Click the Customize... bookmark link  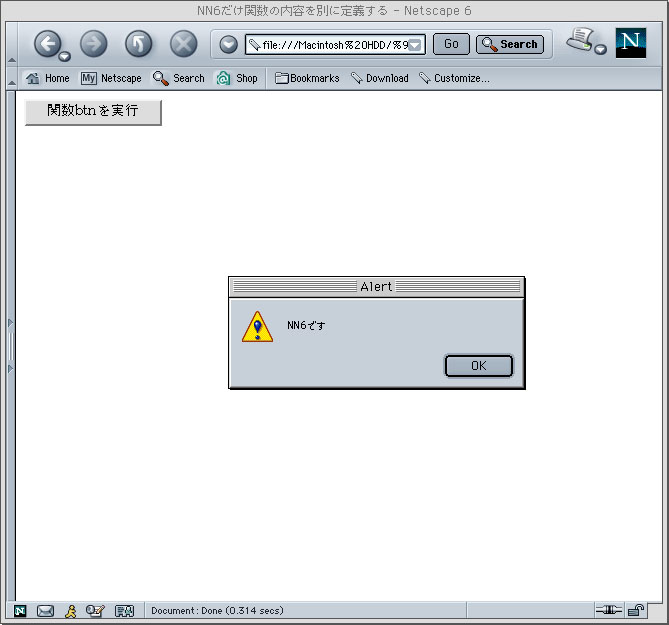[454, 78]
